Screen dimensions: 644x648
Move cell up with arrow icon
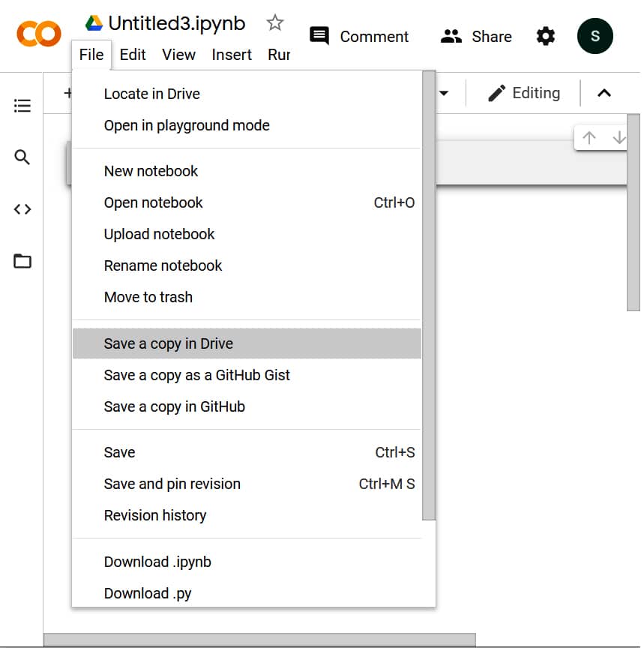tap(589, 138)
